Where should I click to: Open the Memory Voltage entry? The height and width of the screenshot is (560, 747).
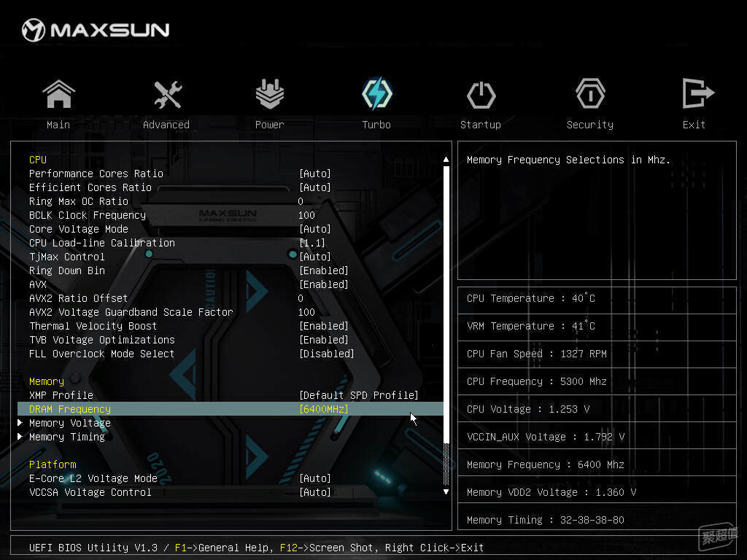70,422
